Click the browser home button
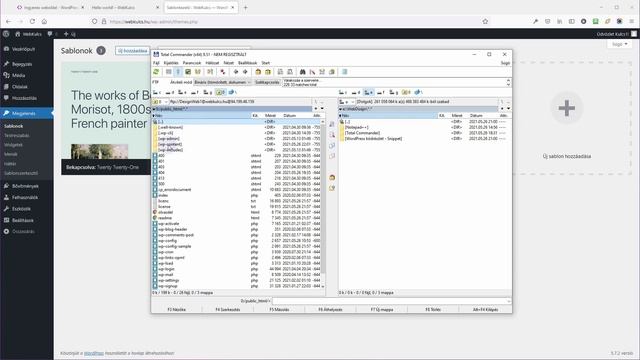Viewport: 640px width, 360px height. (44, 21)
